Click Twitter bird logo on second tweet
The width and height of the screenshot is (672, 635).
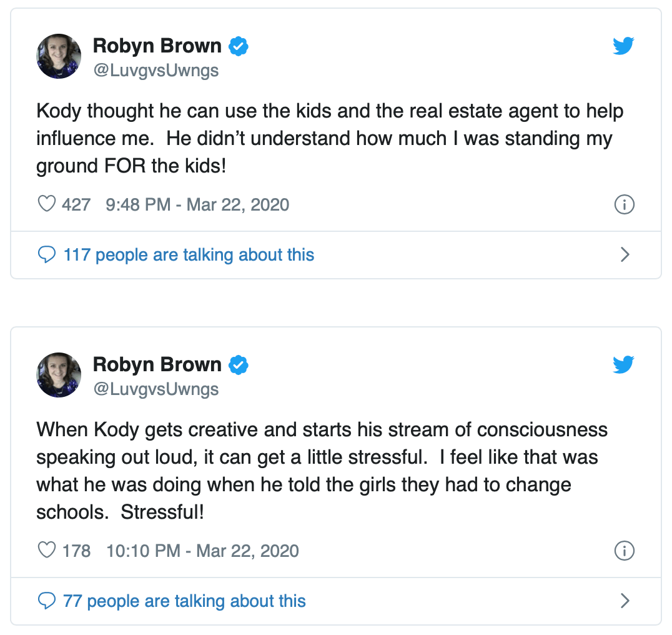(623, 365)
